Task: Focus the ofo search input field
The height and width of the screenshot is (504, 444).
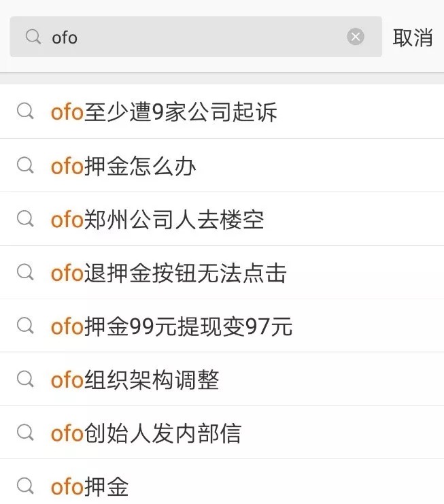Action: tap(197, 37)
